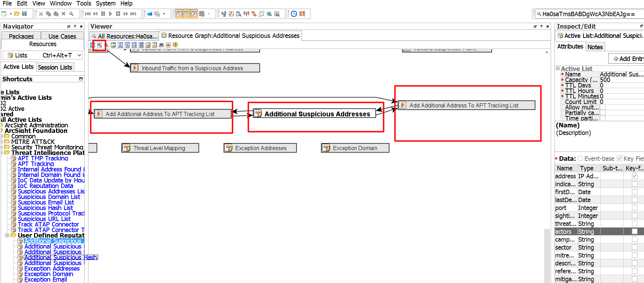
Task: Open the dropdown arrow beside the New icon
Action: click(11, 14)
